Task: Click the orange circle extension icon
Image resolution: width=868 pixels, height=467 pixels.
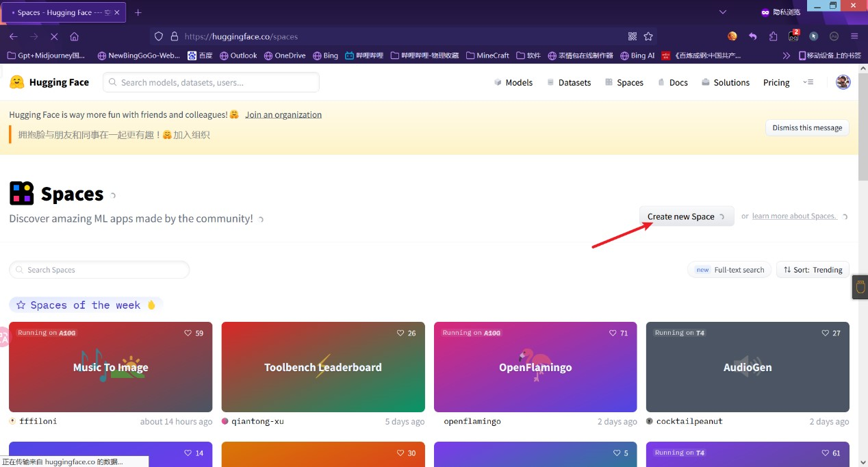Action: click(732, 36)
